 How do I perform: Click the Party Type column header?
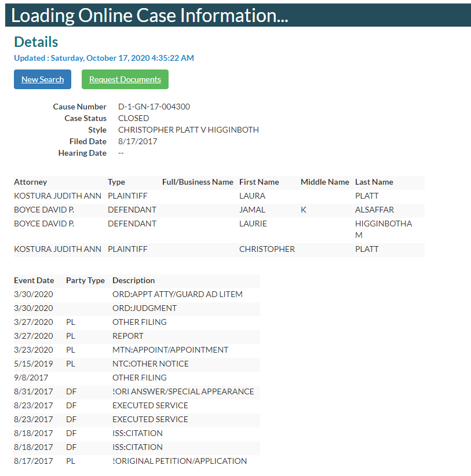click(x=85, y=280)
